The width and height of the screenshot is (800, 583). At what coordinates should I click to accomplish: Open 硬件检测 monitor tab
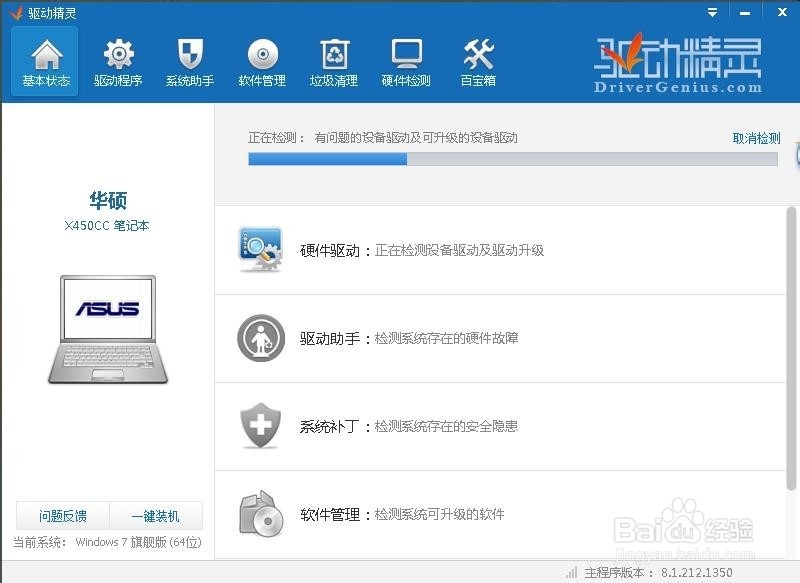pyautogui.click(x=406, y=62)
